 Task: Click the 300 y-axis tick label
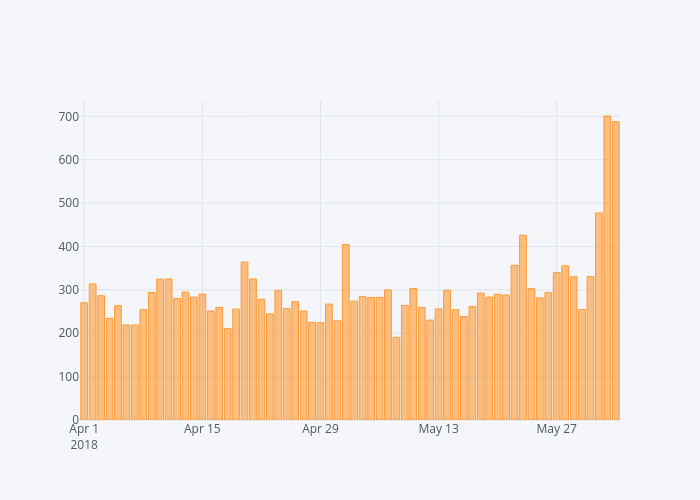68,290
